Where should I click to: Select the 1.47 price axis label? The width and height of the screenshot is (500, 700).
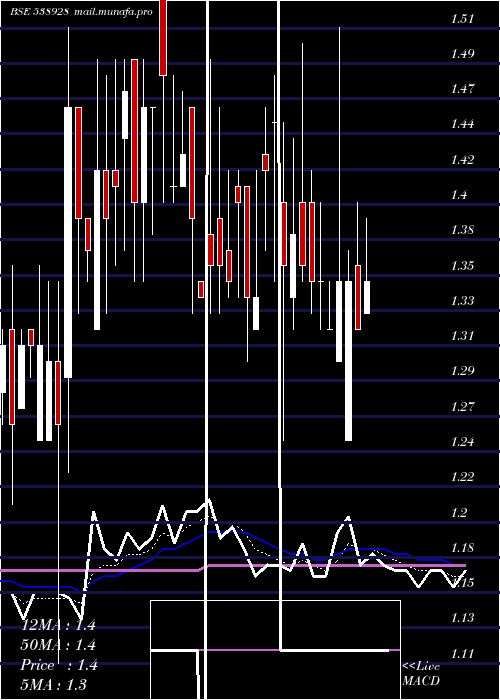pos(462,89)
